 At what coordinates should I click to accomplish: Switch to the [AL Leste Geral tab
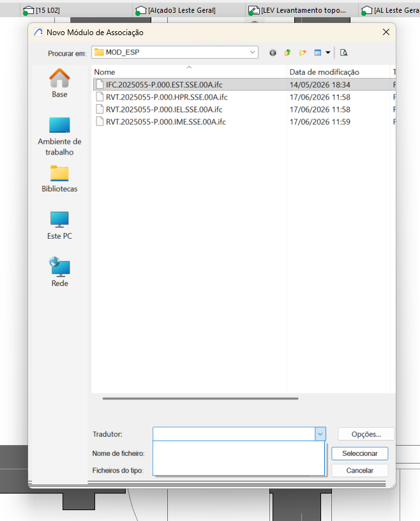[x=390, y=10]
